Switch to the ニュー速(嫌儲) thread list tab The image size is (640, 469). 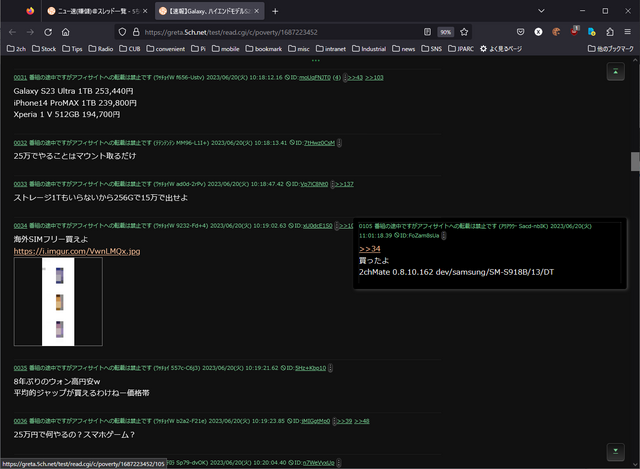pyautogui.click(x=93, y=11)
